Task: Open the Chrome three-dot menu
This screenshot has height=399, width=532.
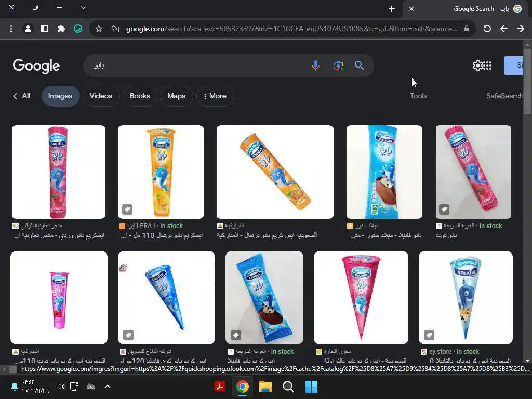Action: coord(11,29)
